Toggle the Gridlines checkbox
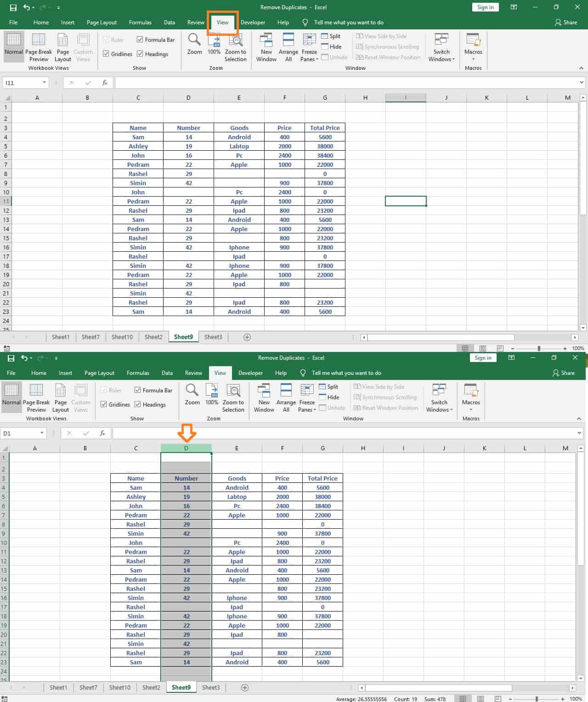 107,54
